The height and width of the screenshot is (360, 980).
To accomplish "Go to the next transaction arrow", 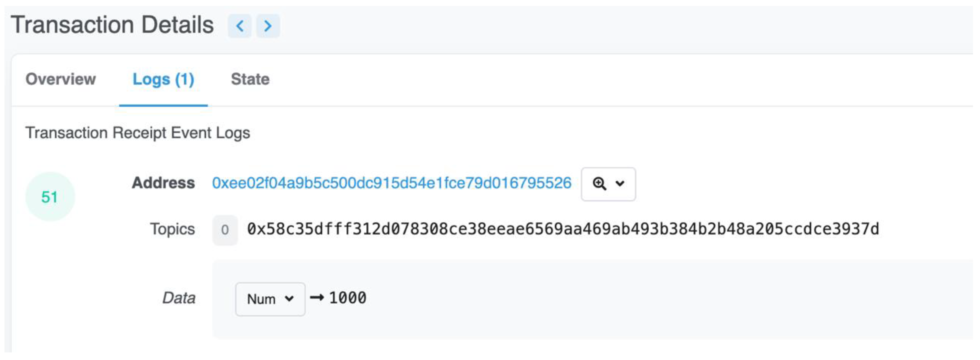I will pos(268,26).
